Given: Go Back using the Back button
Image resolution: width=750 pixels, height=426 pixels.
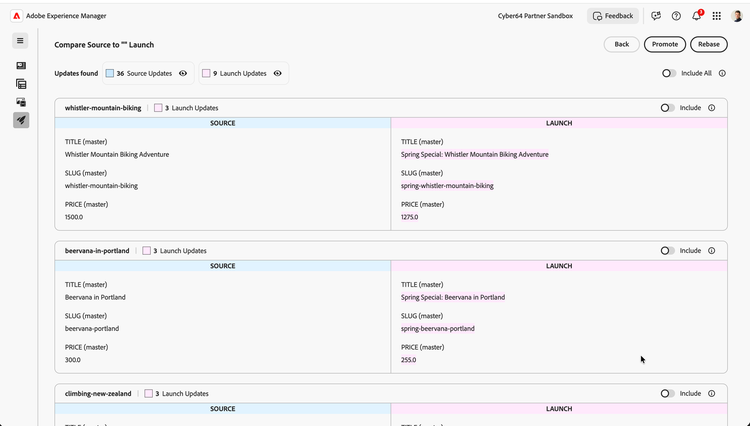Looking at the screenshot, I should pos(621,44).
